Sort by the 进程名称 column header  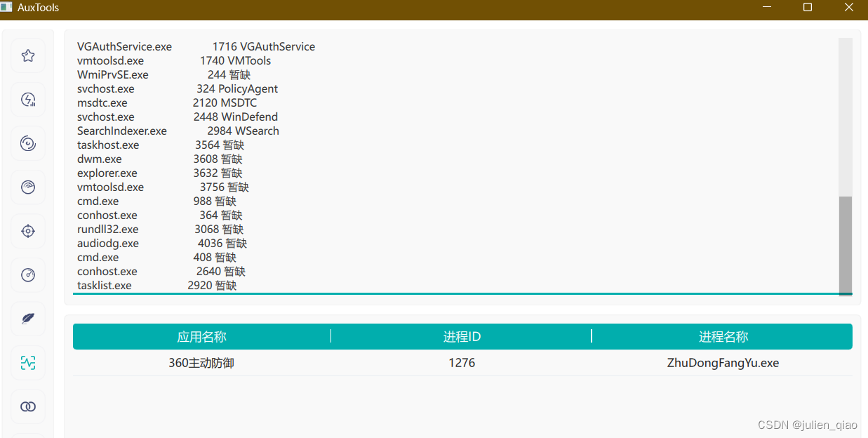click(723, 336)
